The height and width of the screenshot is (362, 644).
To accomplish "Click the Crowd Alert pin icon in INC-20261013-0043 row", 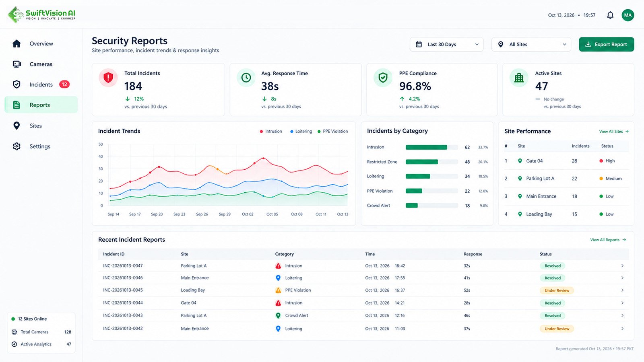I will coord(278,316).
